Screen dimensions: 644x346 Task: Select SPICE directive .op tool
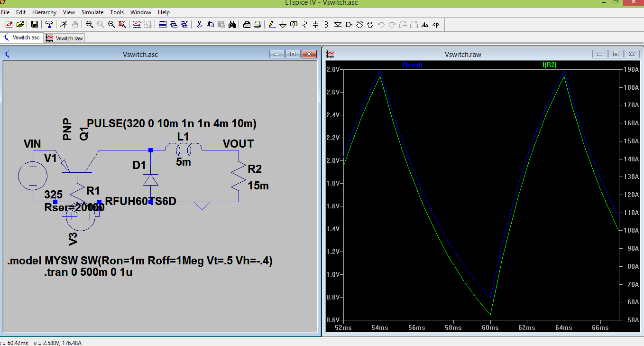click(x=436, y=24)
